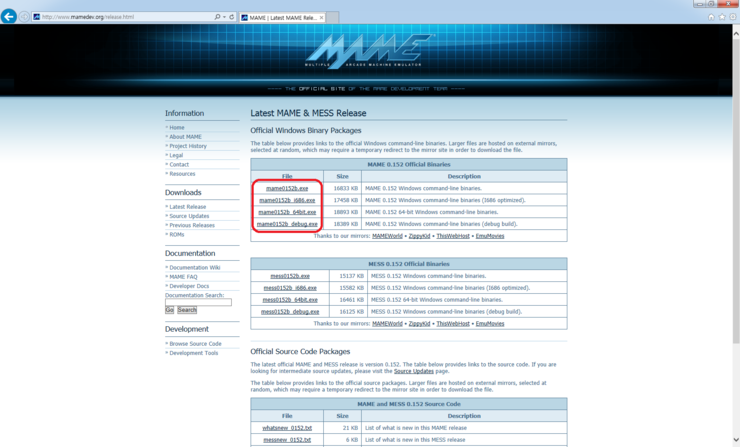Open ThisWebHost mirror link under MESS binaries
The image size is (740, 447).
453,324
